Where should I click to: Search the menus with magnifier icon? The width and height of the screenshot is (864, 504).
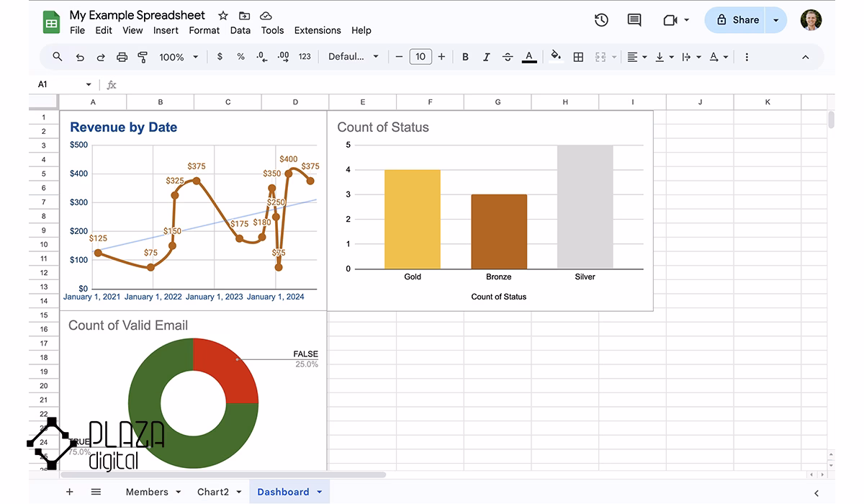click(58, 57)
